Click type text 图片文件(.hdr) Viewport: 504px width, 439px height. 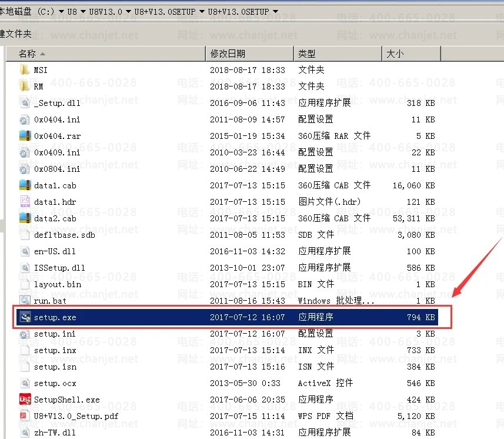[329, 202]
